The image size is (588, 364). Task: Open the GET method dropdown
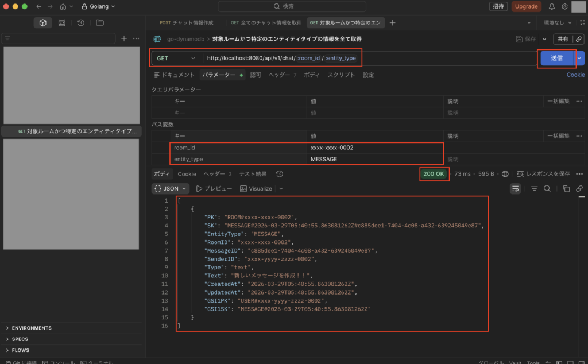(176, 58)
